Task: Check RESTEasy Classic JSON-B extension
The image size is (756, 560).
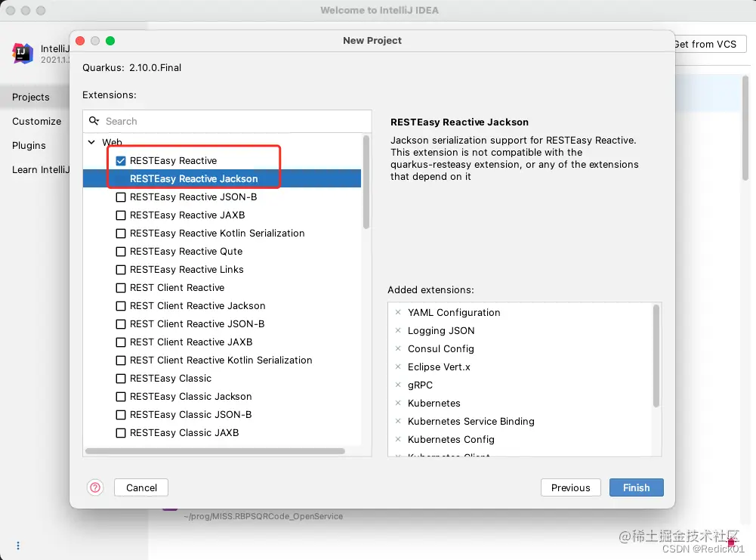Action: (121, 415)
